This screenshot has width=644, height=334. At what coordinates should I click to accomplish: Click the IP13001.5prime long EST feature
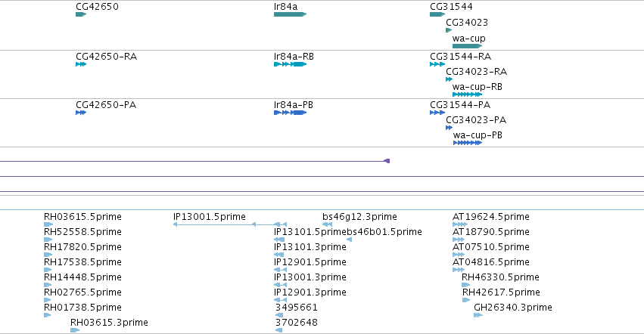tap(230, 224)
